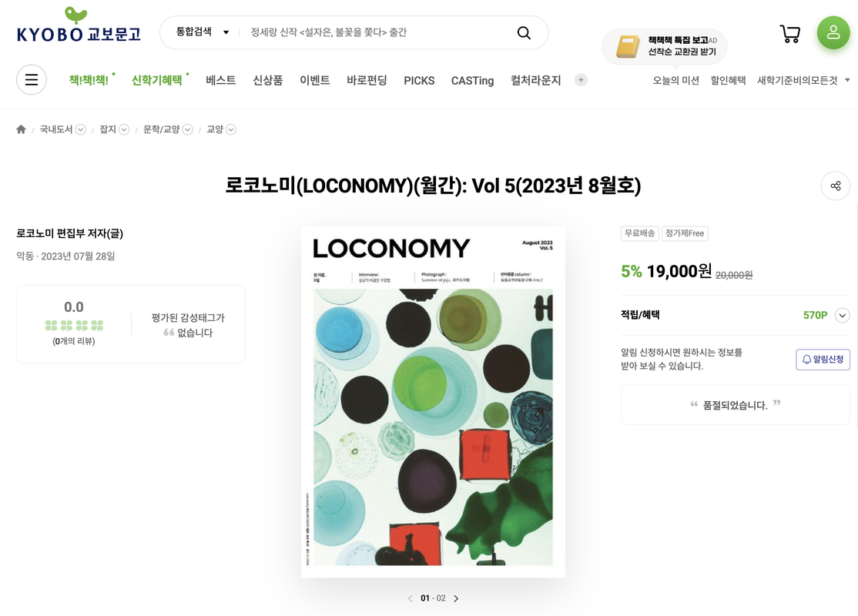This screenshot has width=858, height=616.
Task: Show next cover image with arrow
Action: 456,598
